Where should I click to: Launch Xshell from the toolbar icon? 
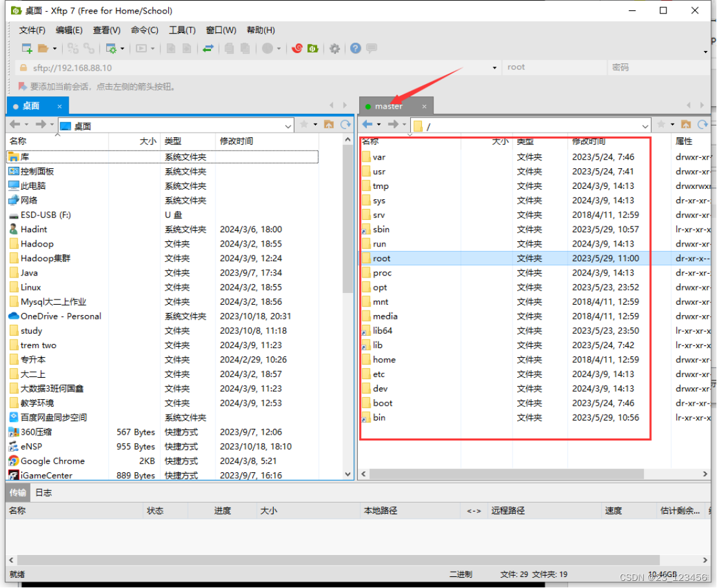pos(297,49)
